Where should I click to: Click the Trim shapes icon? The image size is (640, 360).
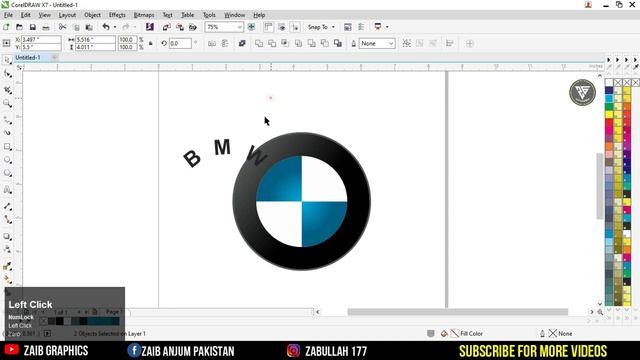pos(272,43)
